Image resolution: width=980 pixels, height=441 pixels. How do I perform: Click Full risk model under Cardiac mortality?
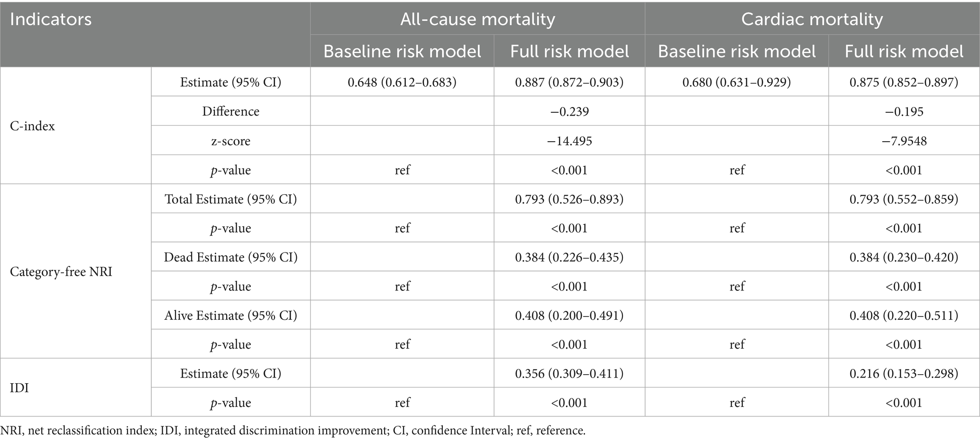coord(904,51)
